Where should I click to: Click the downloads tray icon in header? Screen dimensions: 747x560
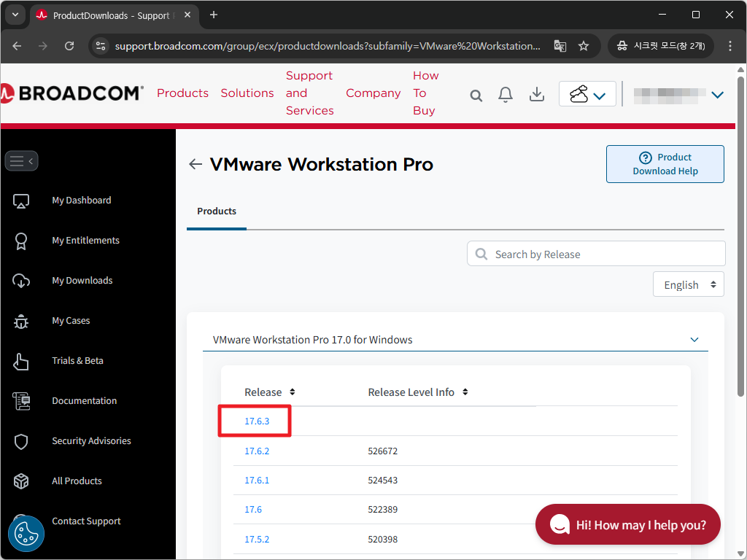(x=537, y=94)
